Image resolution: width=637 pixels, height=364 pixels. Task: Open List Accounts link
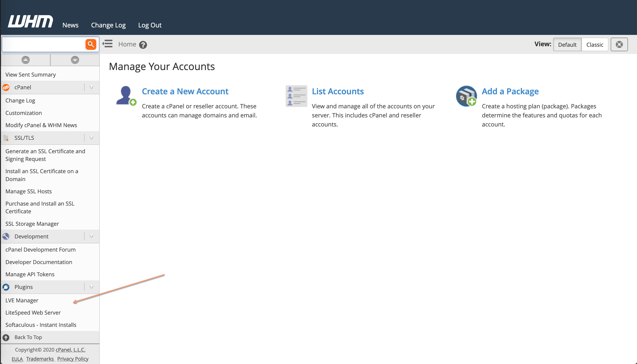pos(338,91)
